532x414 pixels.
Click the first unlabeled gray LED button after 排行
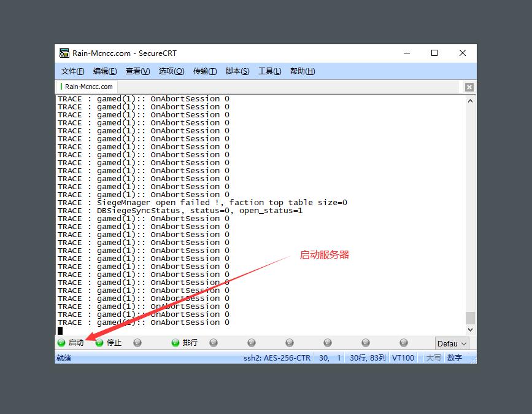214,343
